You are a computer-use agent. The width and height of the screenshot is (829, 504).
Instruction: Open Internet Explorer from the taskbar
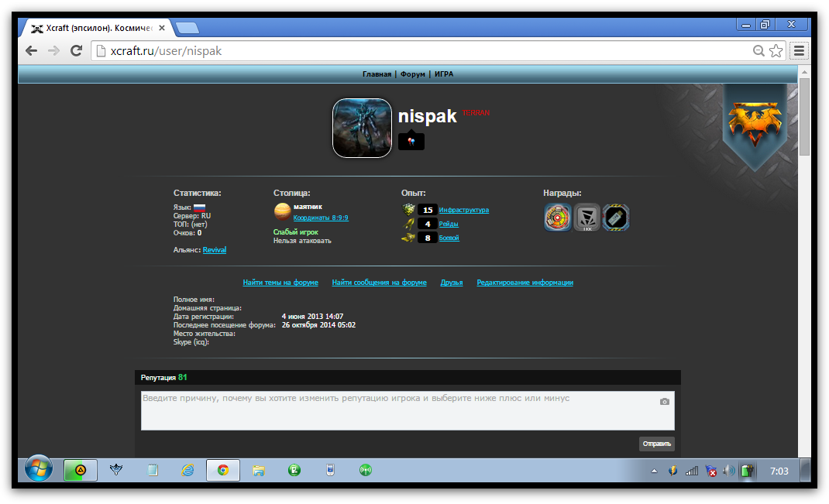(187, 470)
